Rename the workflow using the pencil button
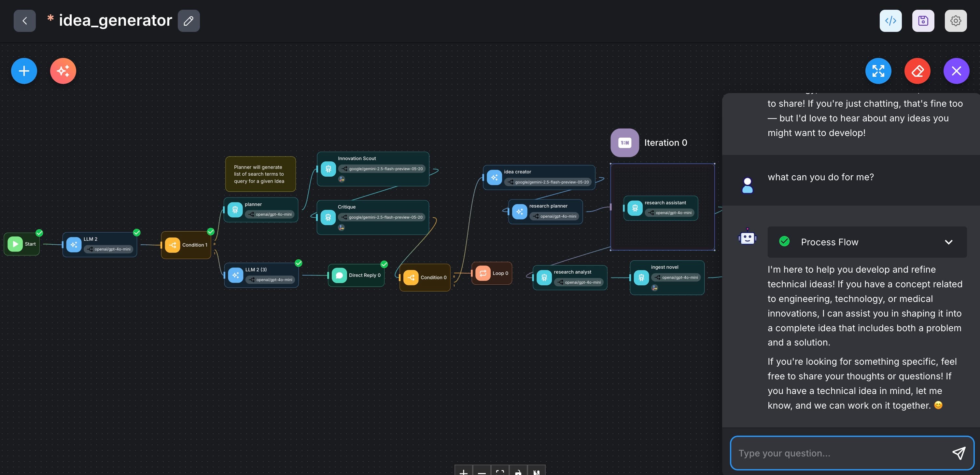 (189, 20)
